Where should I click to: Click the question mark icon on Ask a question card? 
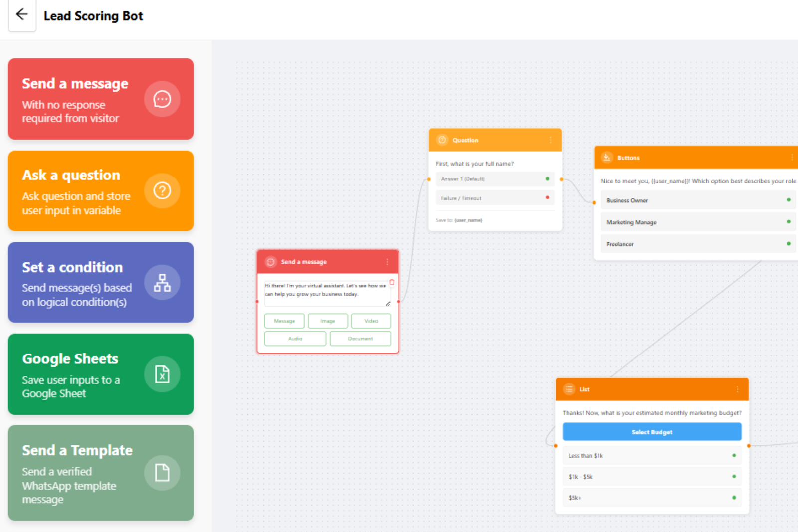162,191
